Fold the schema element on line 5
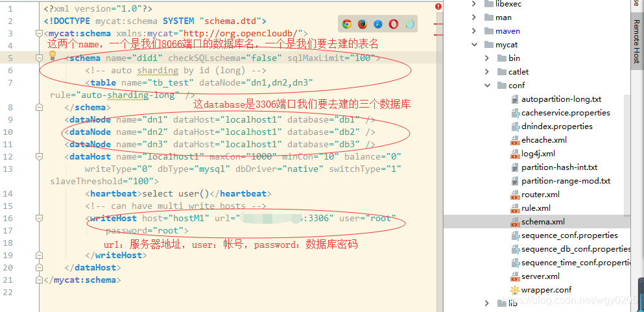The width and height of the screenshot is (644, 312). click(x=40, y=58)
